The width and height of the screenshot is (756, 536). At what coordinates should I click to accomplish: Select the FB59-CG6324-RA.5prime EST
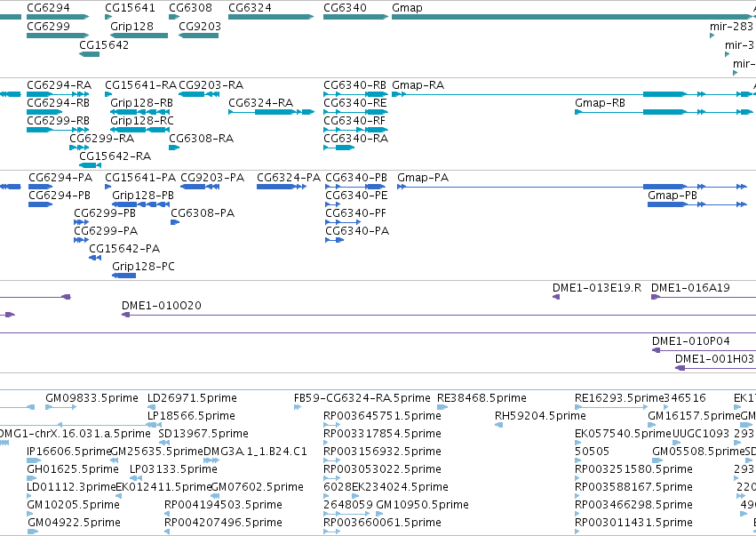pos(298,408)
